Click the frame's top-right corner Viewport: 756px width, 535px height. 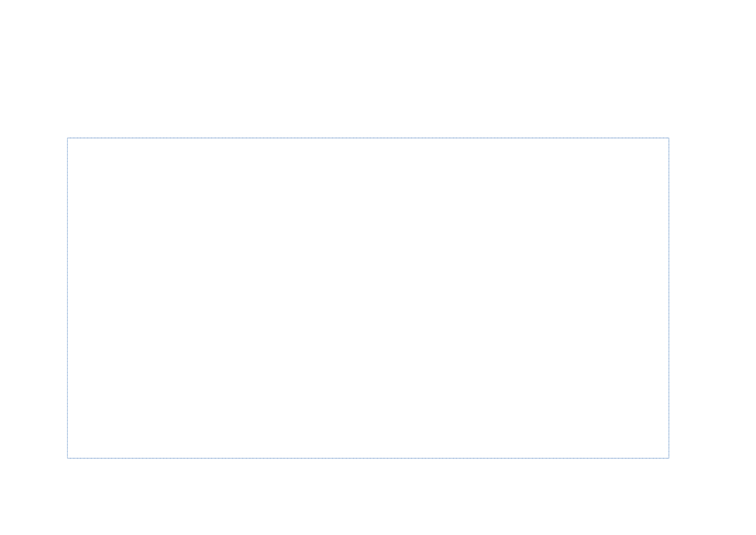pos(669,138)
